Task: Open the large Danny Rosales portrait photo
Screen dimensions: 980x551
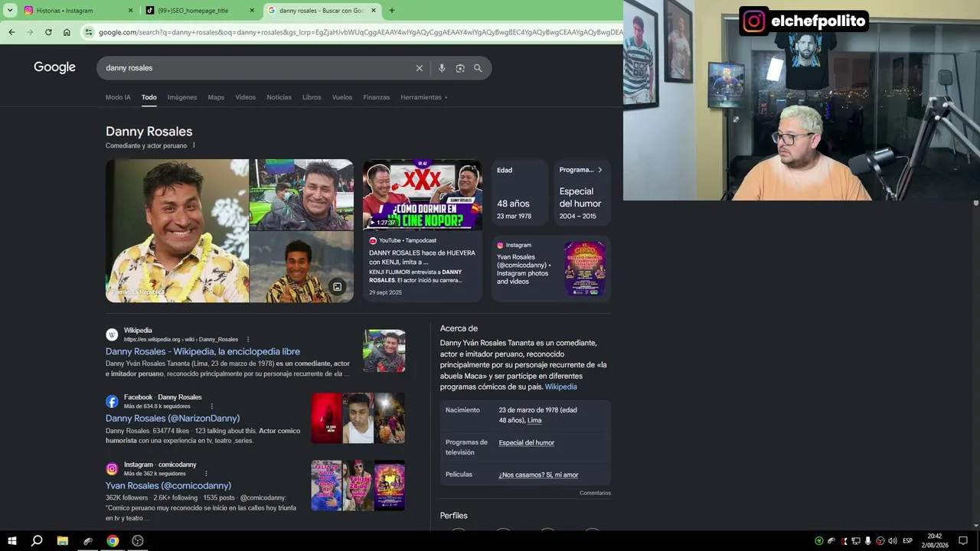Action: 177,230
